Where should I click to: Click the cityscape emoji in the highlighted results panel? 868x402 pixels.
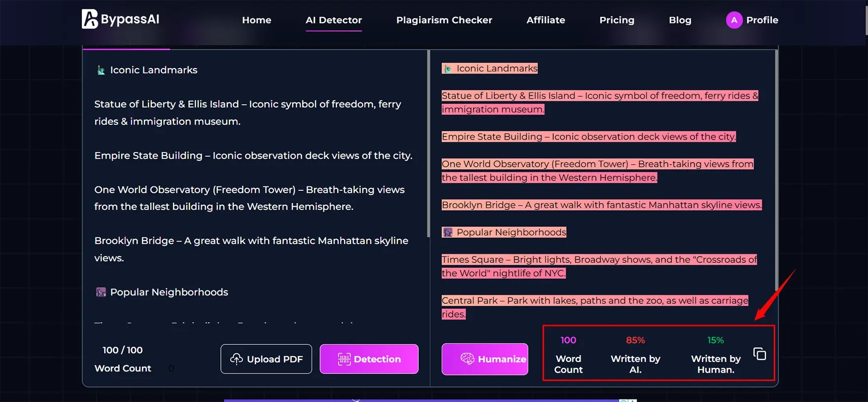(447, 232)
